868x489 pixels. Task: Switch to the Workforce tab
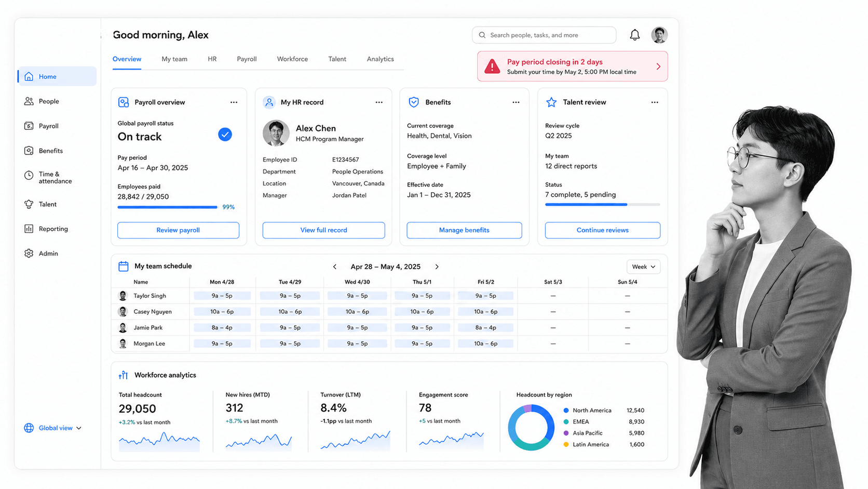292,59
